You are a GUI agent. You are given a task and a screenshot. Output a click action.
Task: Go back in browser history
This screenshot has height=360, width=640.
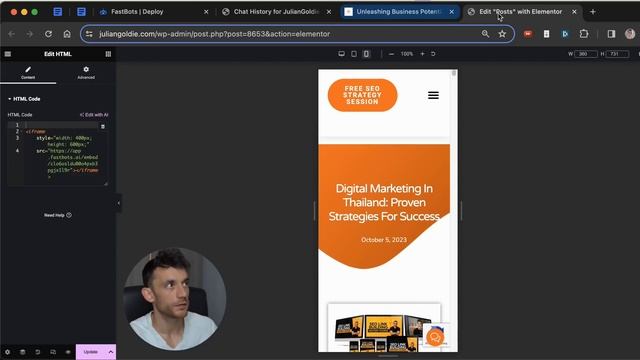click(11, 34)
